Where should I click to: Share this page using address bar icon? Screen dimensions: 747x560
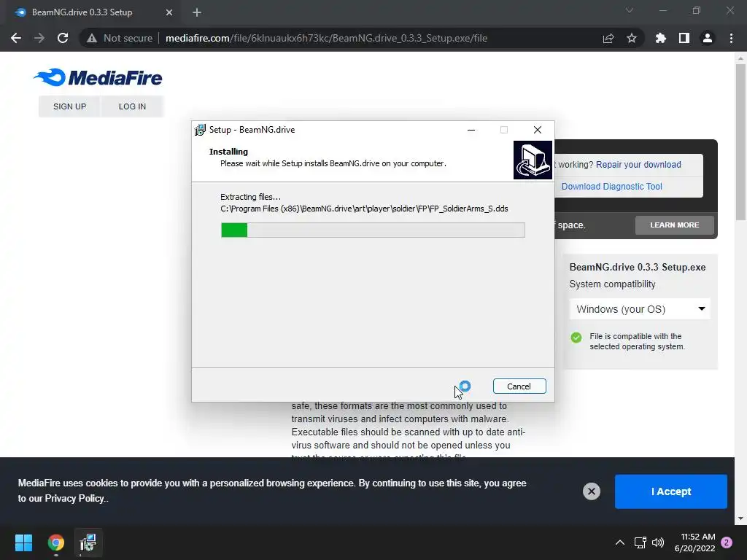tap(608, 38)
